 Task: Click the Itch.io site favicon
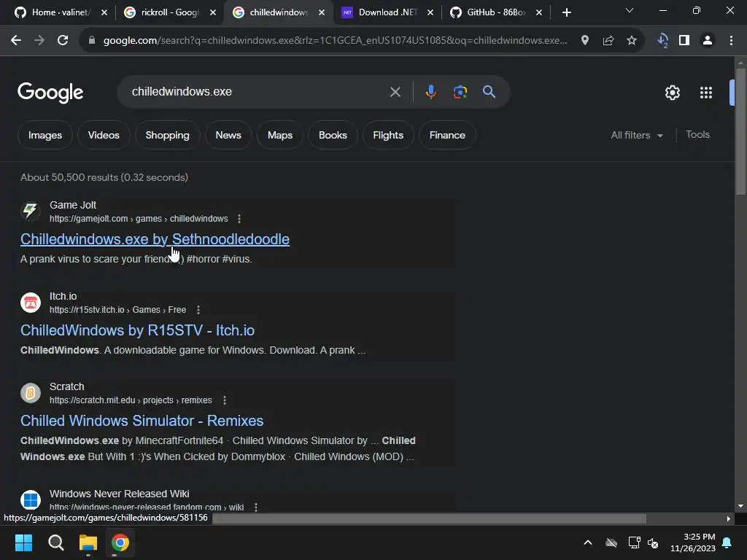pyautogui.click(x=31, y=303)
